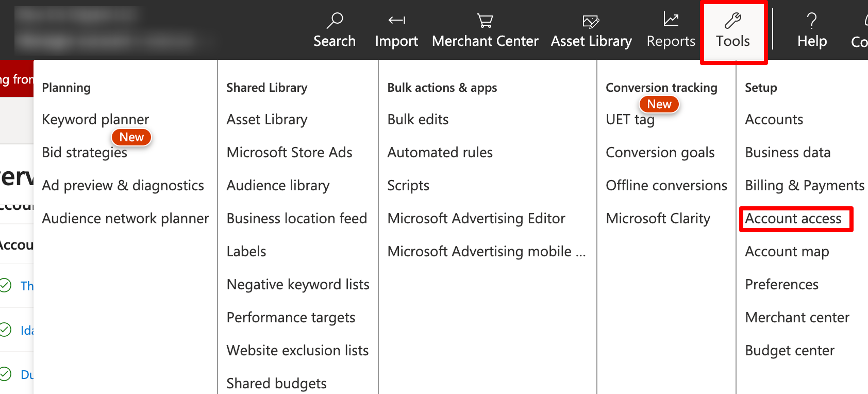The width and height of the screenshot is (868, 394).
Task: Open Performance targets
Action: tap(291, 318)
